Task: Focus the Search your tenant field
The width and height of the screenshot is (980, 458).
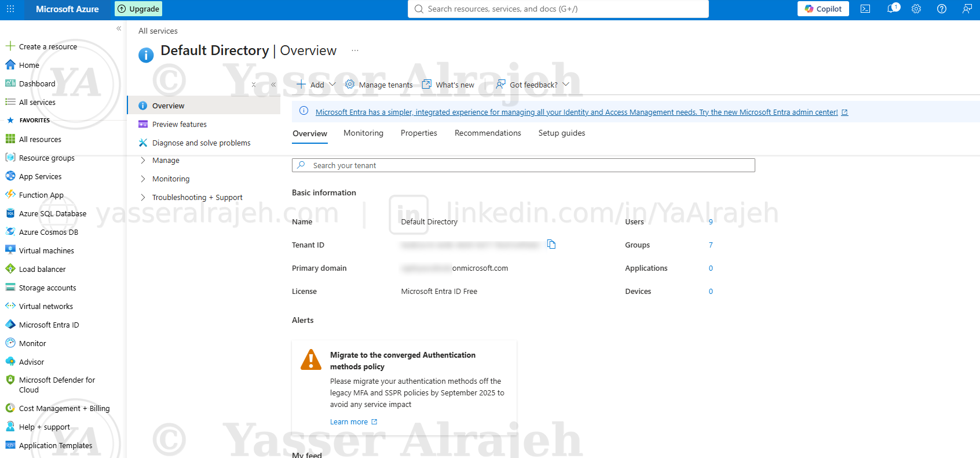Action: [x=524, y=165]
